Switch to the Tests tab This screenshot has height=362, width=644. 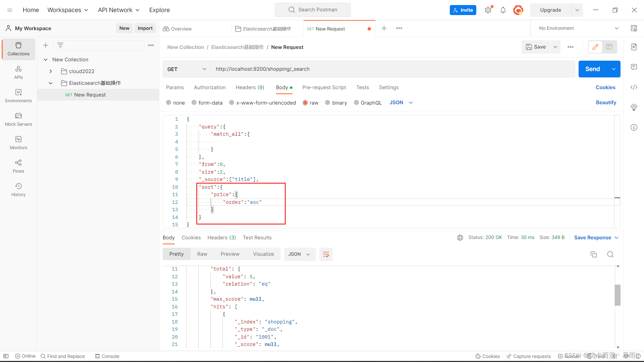[x=363, y=87]
